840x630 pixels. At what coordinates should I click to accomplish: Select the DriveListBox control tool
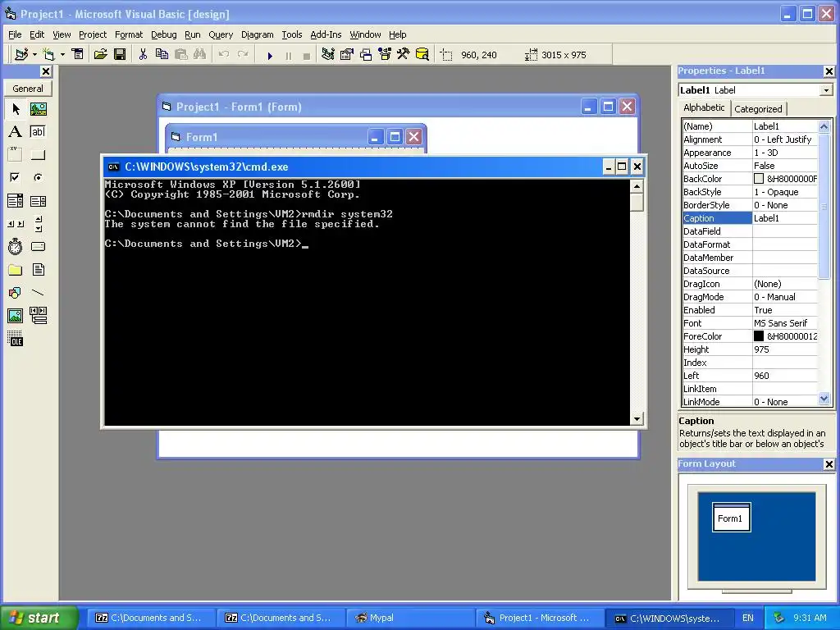38,246
